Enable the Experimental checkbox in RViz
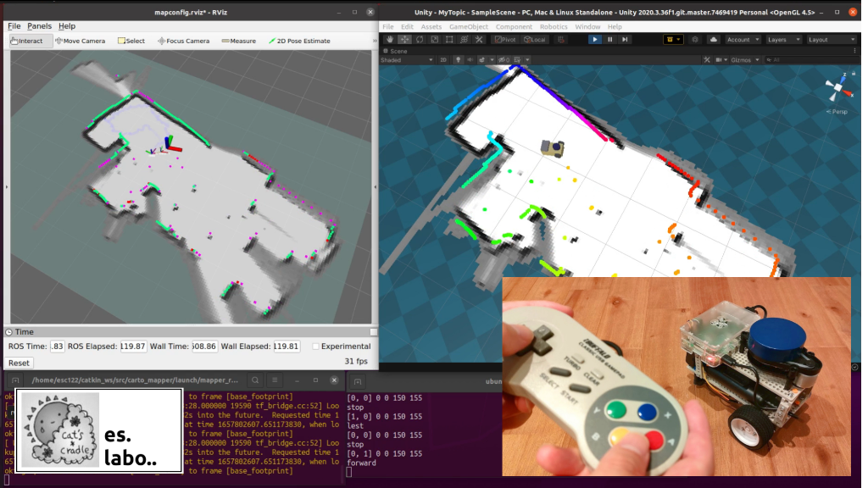 point(315,347)
